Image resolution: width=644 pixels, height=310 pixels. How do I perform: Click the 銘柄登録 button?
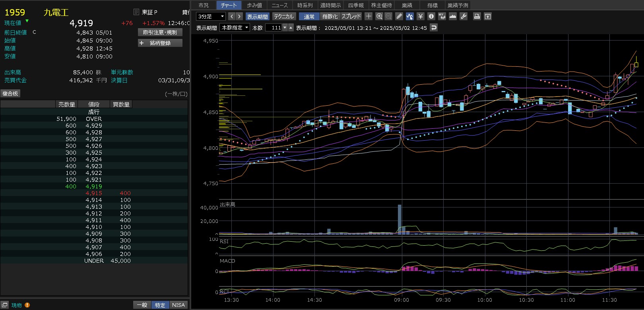click(160, 43)
